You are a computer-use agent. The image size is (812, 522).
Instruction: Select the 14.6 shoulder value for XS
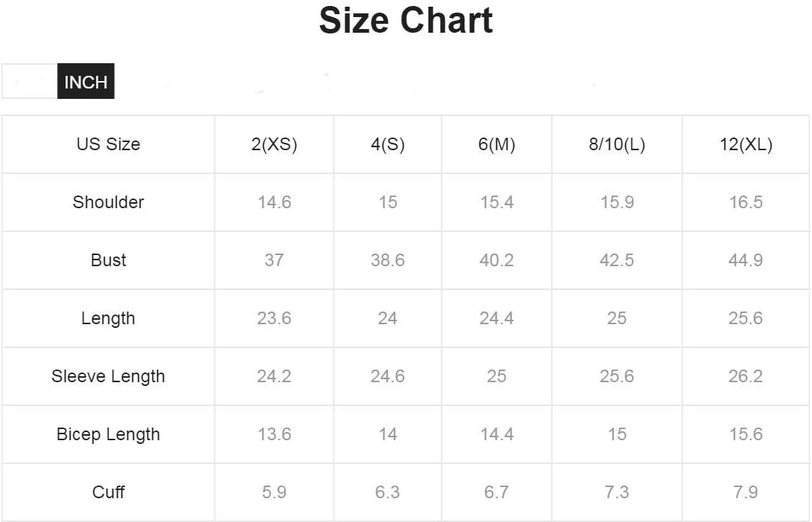pos(275,202)
